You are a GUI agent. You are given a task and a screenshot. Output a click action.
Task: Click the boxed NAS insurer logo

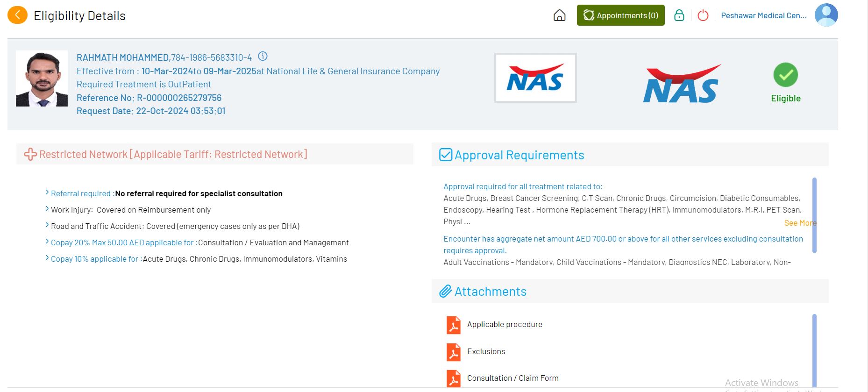coord(535,78)
